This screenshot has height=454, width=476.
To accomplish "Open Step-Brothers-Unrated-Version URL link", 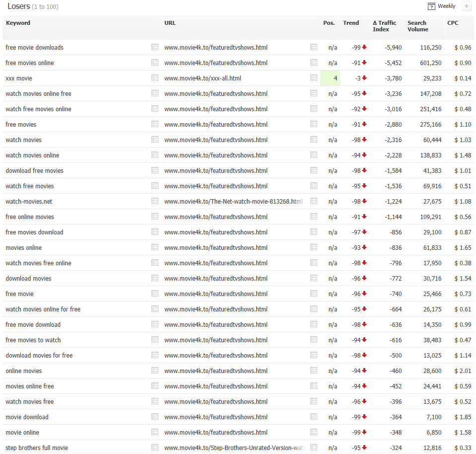I will point(234,448).
